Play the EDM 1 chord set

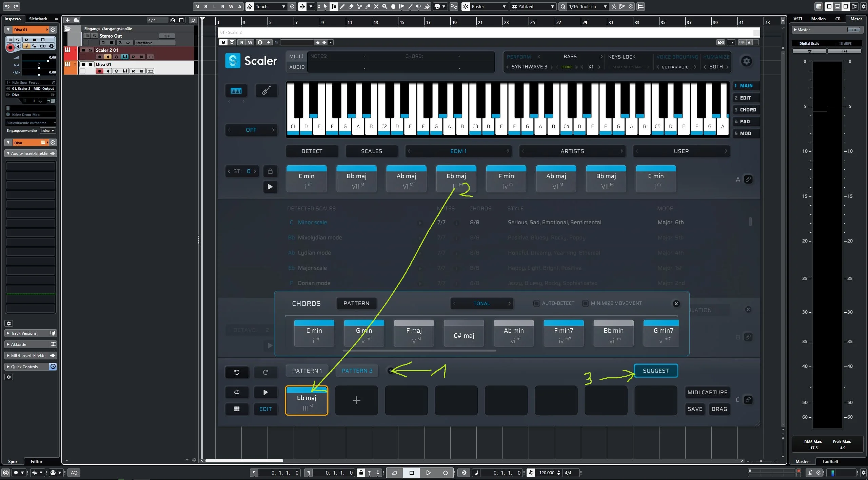tap(270, 187)
